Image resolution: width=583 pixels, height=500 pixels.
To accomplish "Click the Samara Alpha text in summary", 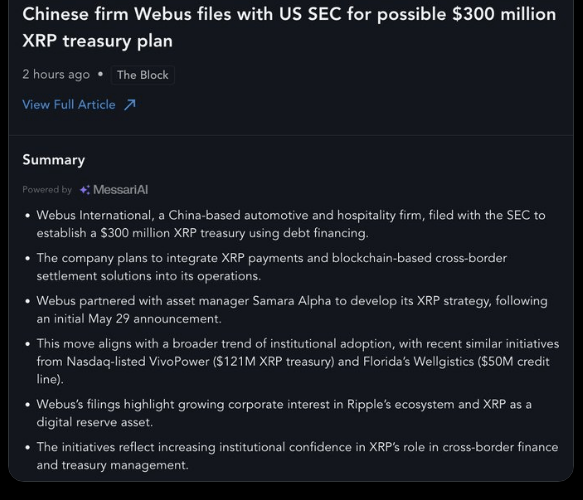I will [292, 301].
